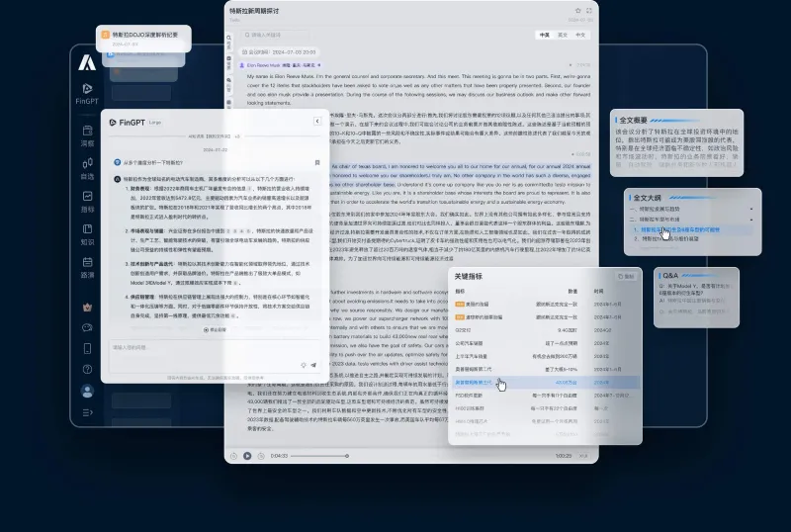Select the 中英 bilingual language tab
The width and height of the screenshot is (791, 532).
545,35
